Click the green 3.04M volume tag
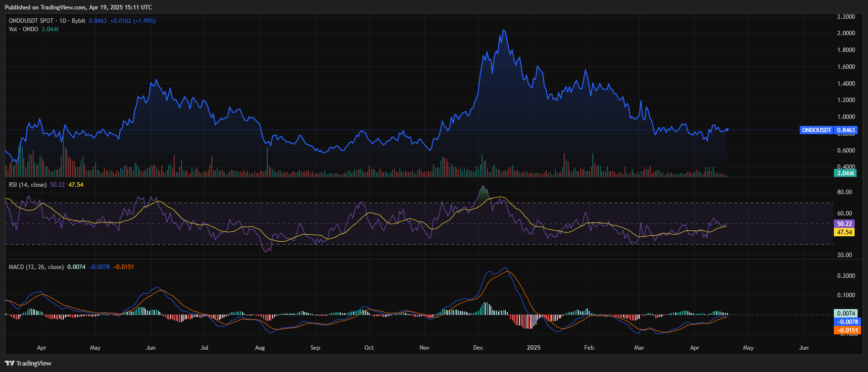The width and height of the screenshot is (868, 372). (845, 173)
